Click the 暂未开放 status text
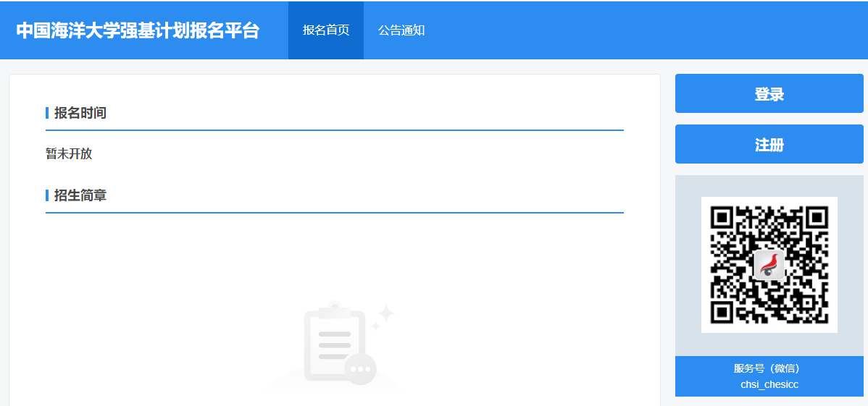This screenshot has height=406, width=868. point(69,153)
